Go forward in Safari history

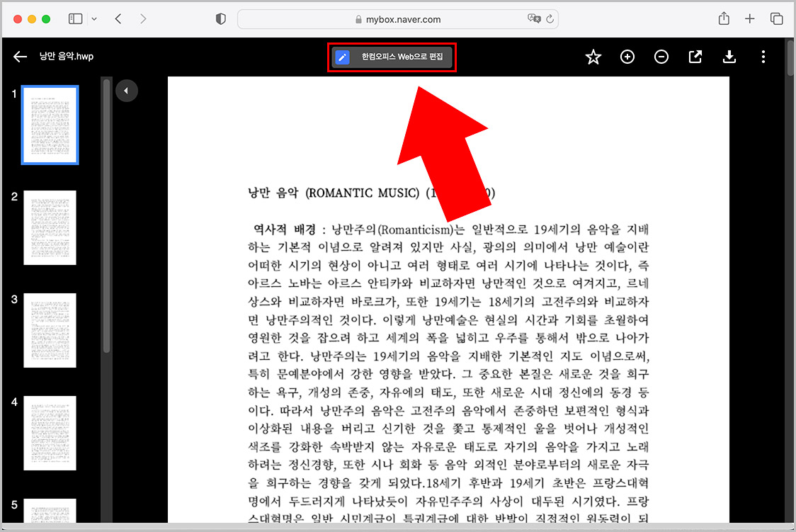point(143,19)
